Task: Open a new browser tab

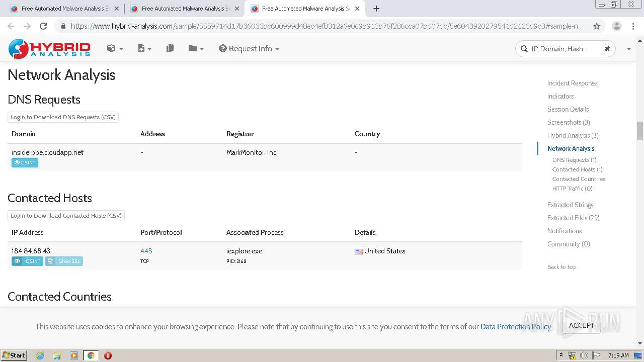Action: click(376, 9)
